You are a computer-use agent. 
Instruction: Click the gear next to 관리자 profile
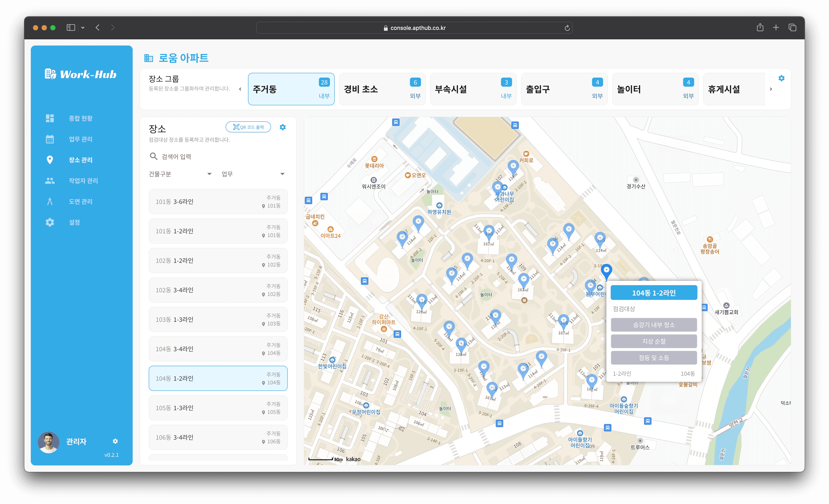(x=115, y=441)
